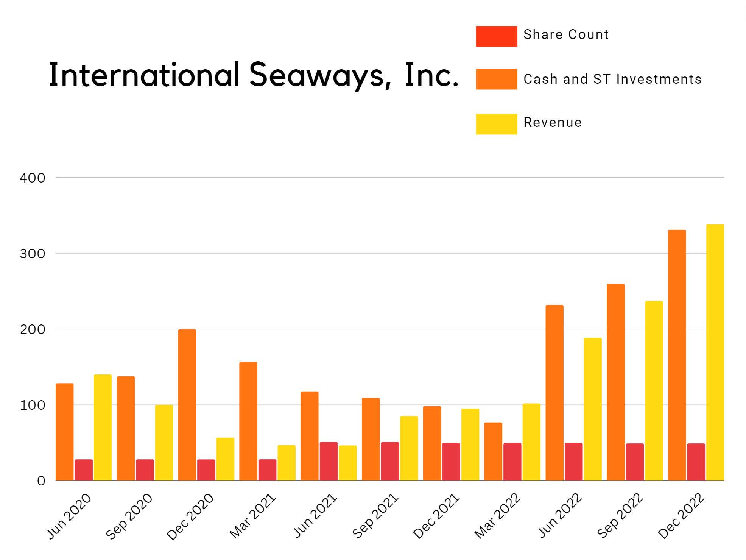Select the Dec 2020 red Share Count bar
746x560 pixels.
pyautogui.click(x=206, y=470)
